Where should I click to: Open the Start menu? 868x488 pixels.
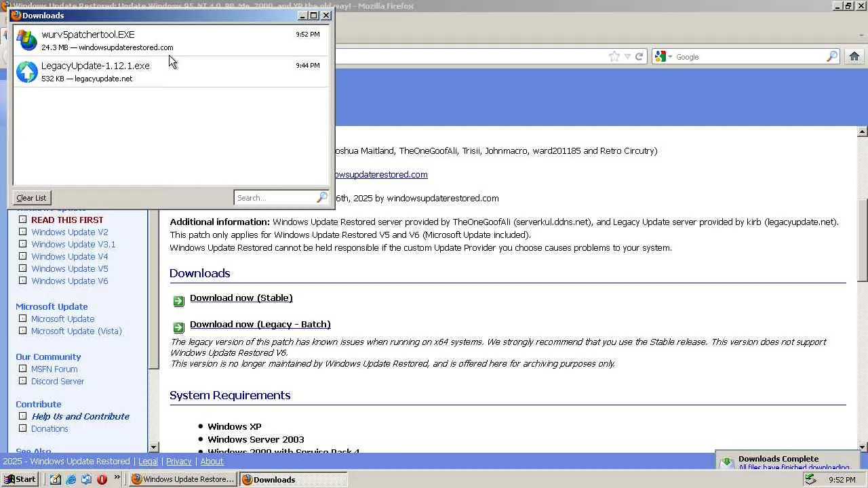20,479
